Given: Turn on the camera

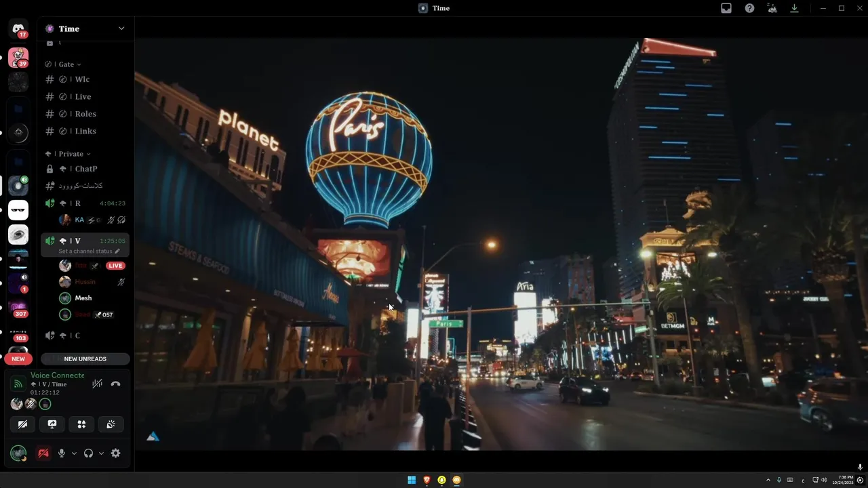Looking at the screenshot, I should (23, 424).
